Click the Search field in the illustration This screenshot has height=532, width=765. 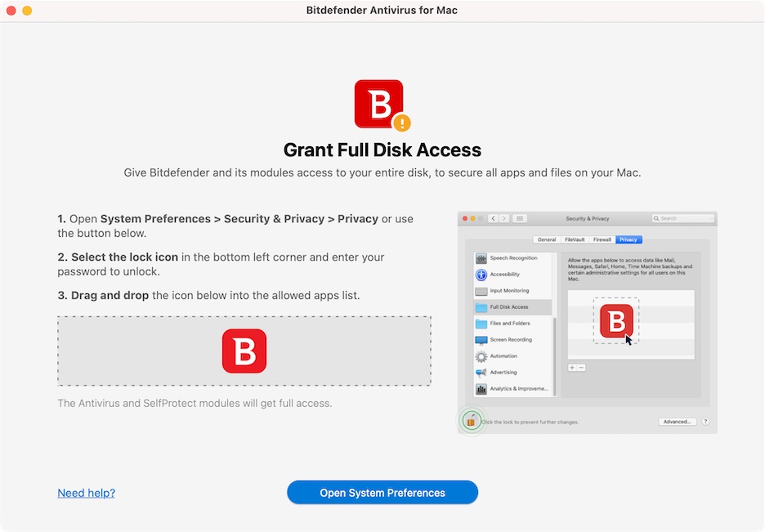pos(683,218)
